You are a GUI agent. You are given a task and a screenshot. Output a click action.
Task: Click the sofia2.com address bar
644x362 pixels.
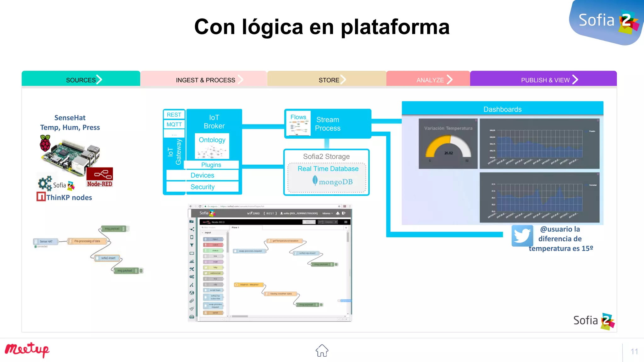(272, 206)
